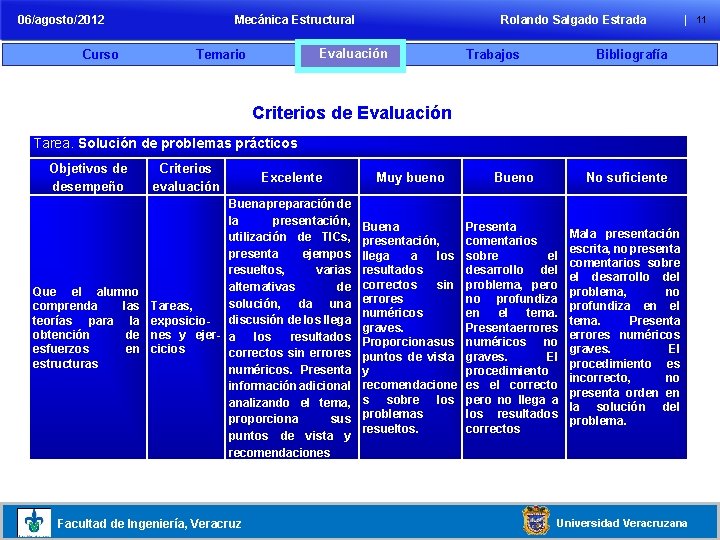
Task: Click the cell 'Tareas, exposiciones y ejercicios'
Action: (x=186, y=327)
